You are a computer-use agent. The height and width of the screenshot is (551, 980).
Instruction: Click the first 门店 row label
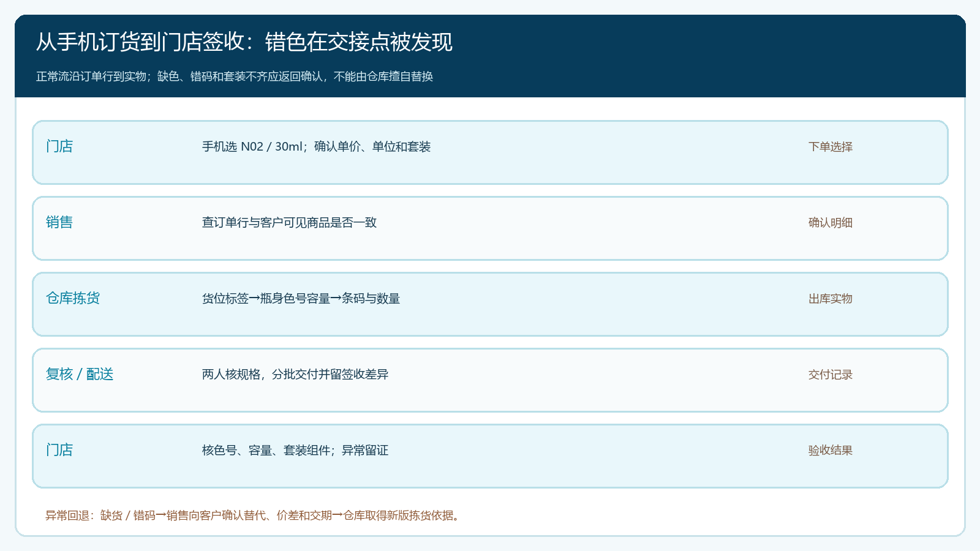[x=59, y=146]
